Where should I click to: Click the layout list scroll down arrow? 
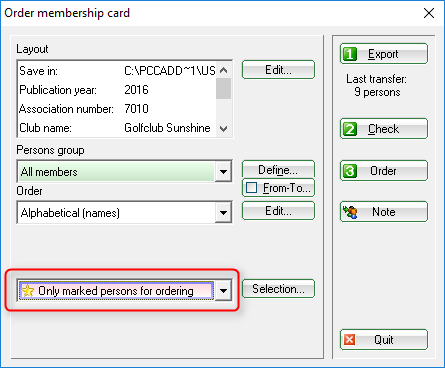pyautogui.click(x=224, y=129)
